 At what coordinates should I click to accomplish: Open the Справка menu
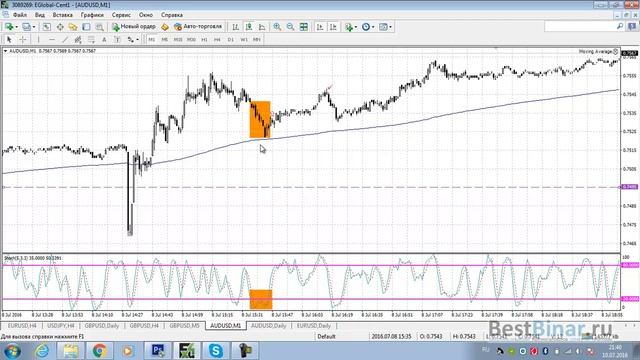click(171, 15)
